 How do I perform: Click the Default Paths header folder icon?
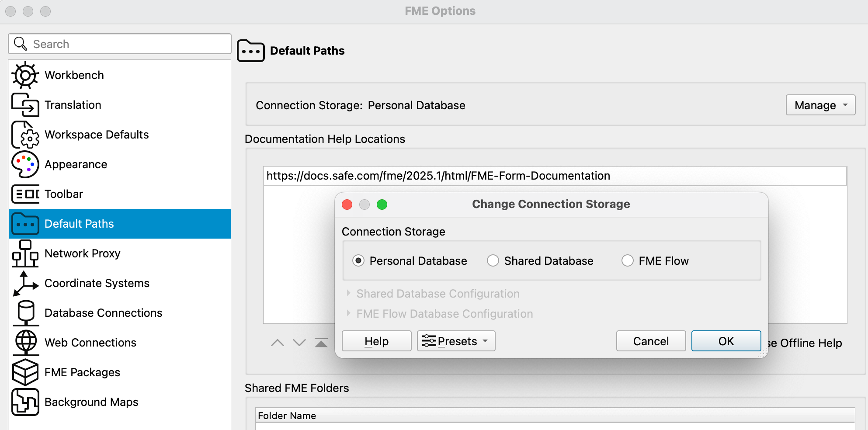251,51
